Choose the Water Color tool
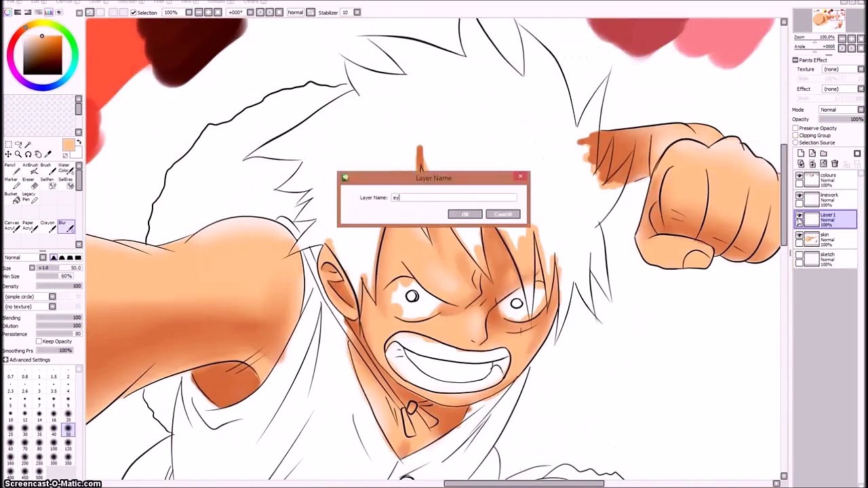 click(x=65, y=169)
